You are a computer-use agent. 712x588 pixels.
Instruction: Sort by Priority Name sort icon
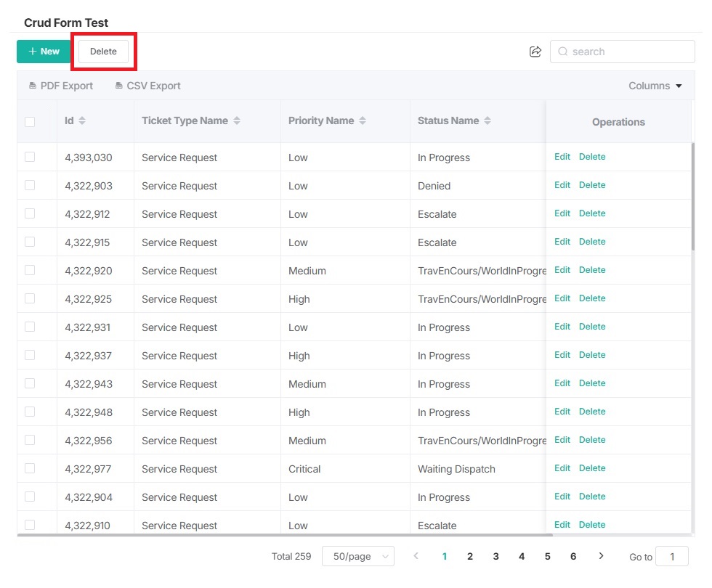coord(363,121)
